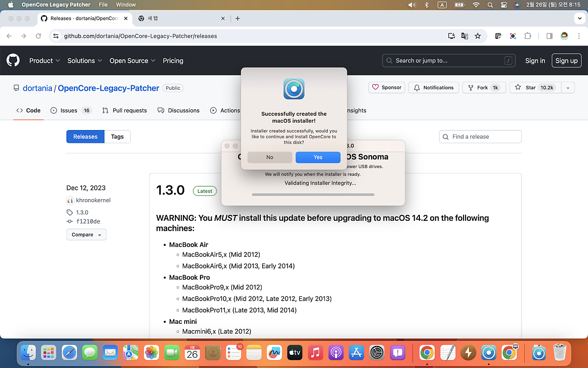Bookmark this page with star icon
Viewport: 588px width, 368px height.
478,36
